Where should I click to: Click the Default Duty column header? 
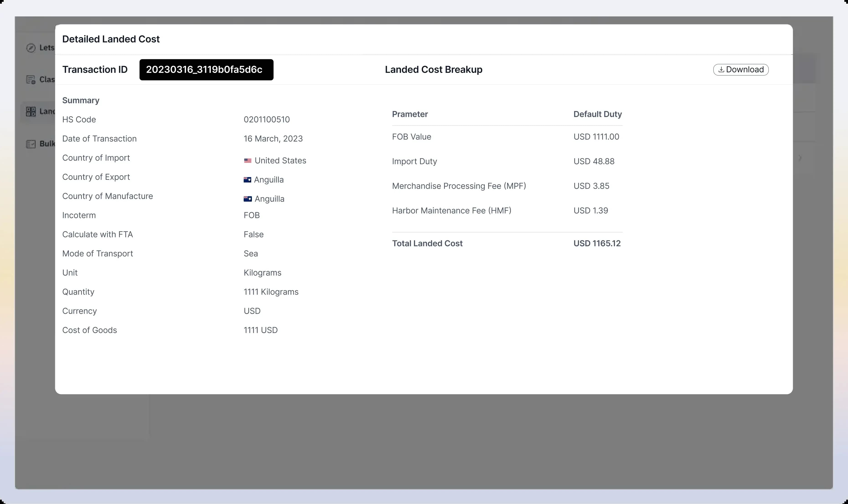pos(597,114)
